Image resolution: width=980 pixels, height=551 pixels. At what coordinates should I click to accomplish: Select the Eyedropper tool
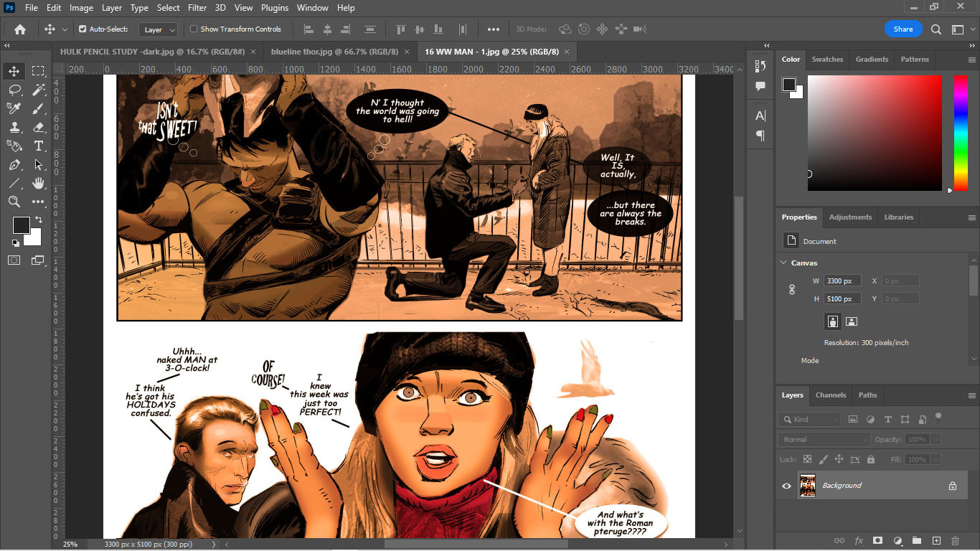14,108
